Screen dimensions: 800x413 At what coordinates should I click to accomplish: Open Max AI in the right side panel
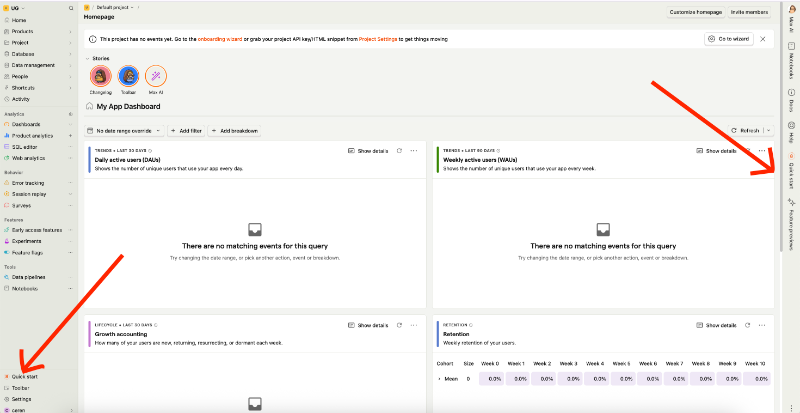click(791, 19)
